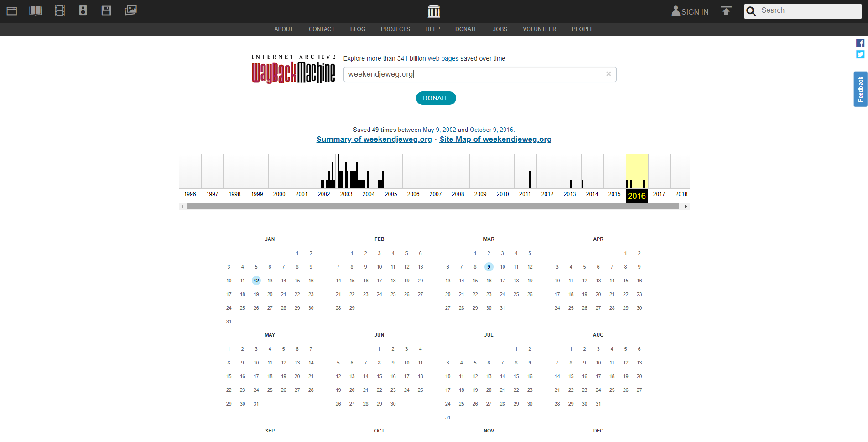Image resolution: width=868 pixels, height=442 pixels.
Task: Open the PEOPLE menu item
Action: (x=582, y=29)
